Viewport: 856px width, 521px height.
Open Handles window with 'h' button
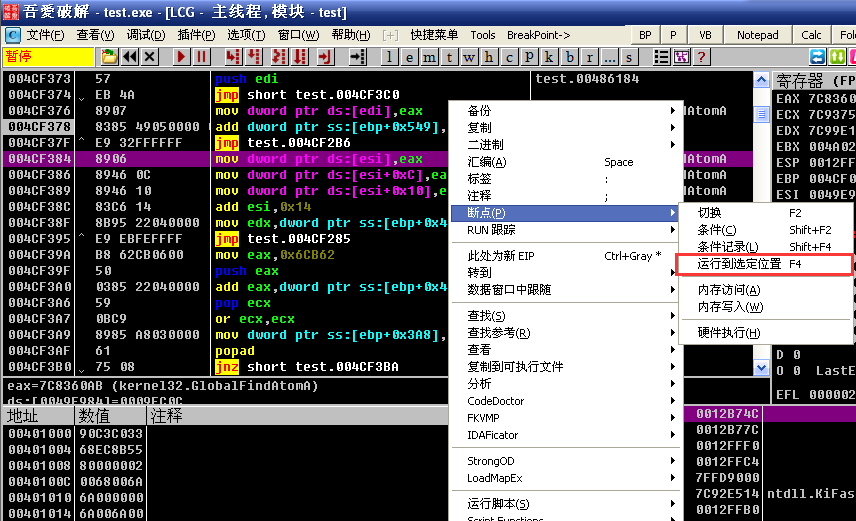coord(489,57)
